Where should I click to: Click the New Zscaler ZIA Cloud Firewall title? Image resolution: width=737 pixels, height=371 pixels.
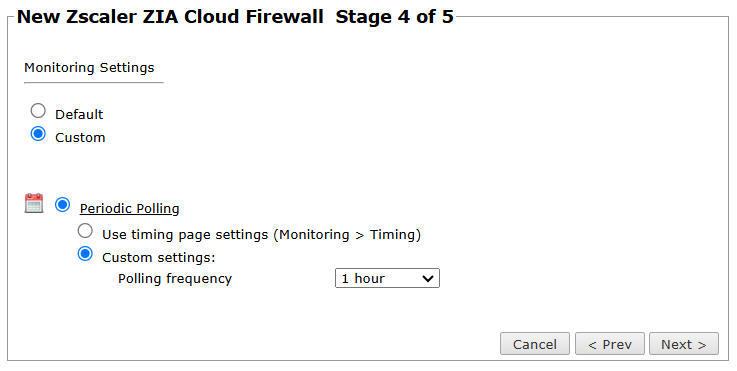pyautogui.click(x=170, y=16)
